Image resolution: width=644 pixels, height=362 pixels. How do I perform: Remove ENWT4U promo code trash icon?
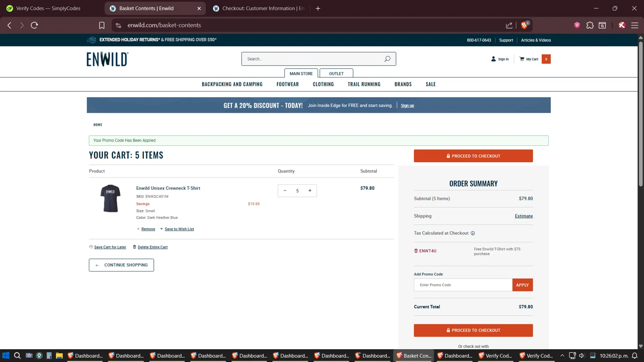[x=416, y=251]
